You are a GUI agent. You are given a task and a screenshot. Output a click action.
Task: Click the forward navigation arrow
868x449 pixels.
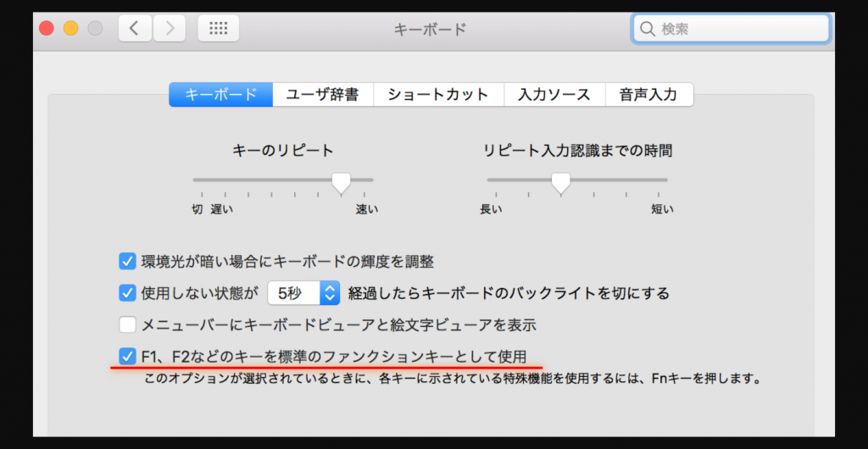170,29
